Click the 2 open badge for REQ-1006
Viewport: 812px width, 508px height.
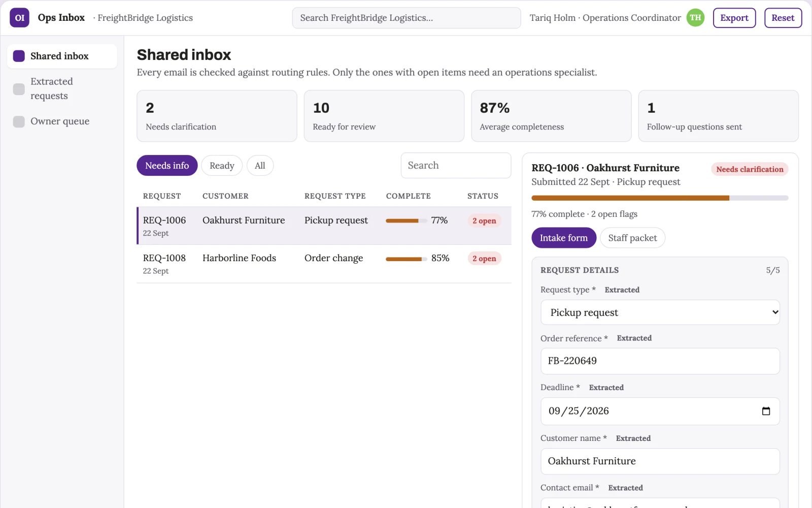pyautogui.click(x=484, y=221)
